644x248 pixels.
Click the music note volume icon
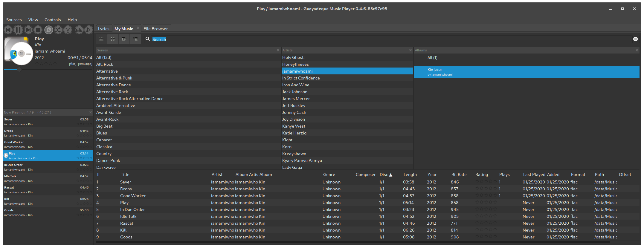pos(89,30)
